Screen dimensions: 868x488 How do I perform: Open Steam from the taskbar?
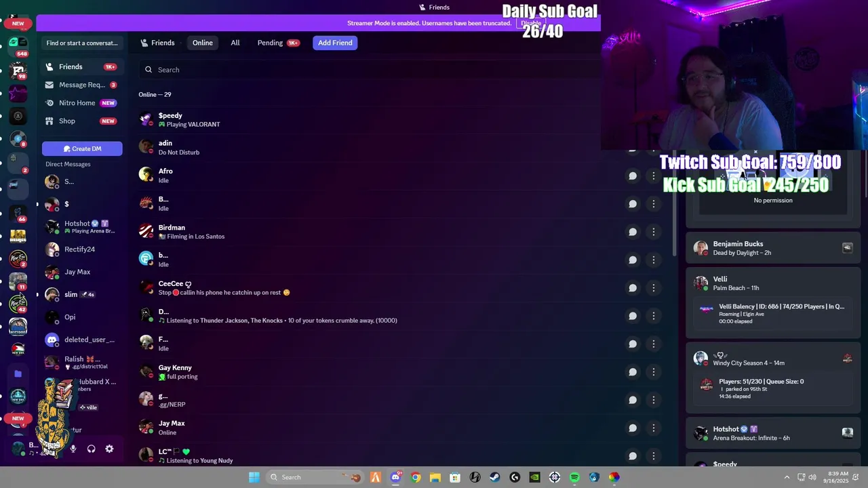tap(495, 477)
